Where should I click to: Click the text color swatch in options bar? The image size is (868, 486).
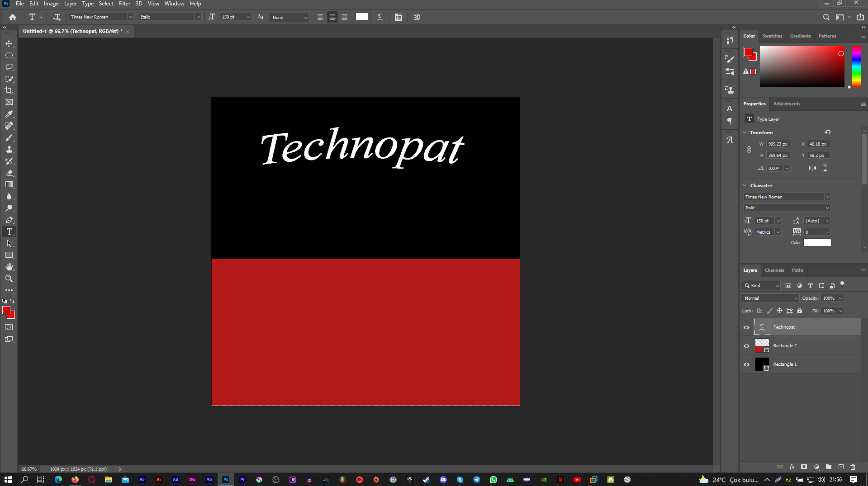[x=362, y=17]
